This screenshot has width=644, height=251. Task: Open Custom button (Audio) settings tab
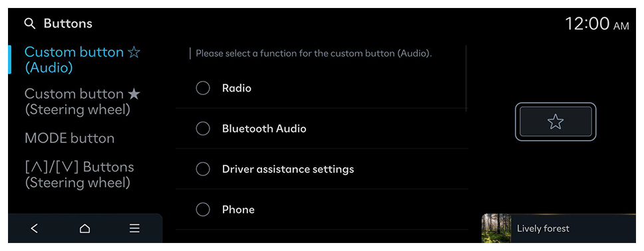tap(82, 60)
